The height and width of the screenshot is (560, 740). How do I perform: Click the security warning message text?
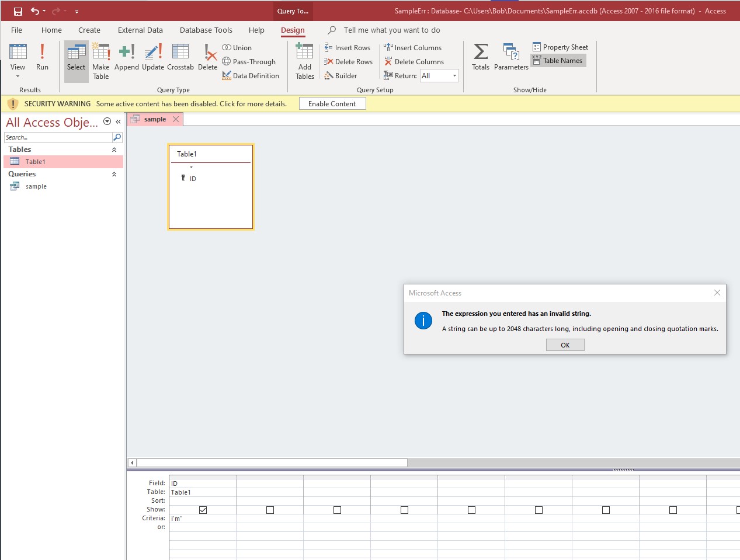(x=192, y=104)
